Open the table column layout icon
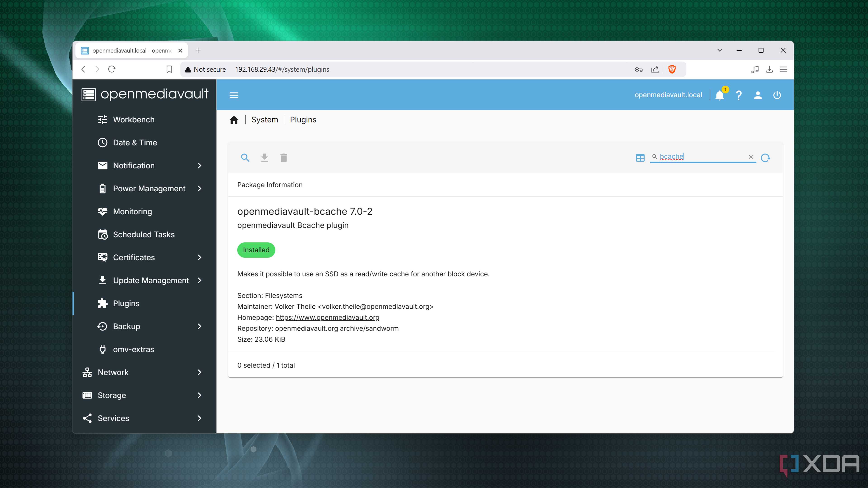 coord(640,158)
